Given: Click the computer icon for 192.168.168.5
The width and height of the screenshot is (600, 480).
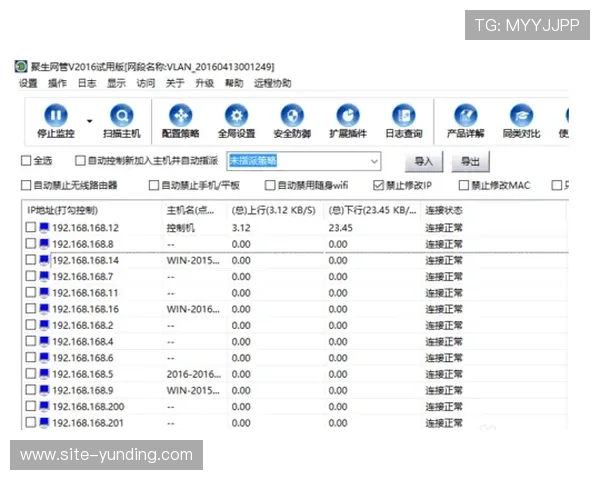Looking at the screenshot, I should (44, 374).
